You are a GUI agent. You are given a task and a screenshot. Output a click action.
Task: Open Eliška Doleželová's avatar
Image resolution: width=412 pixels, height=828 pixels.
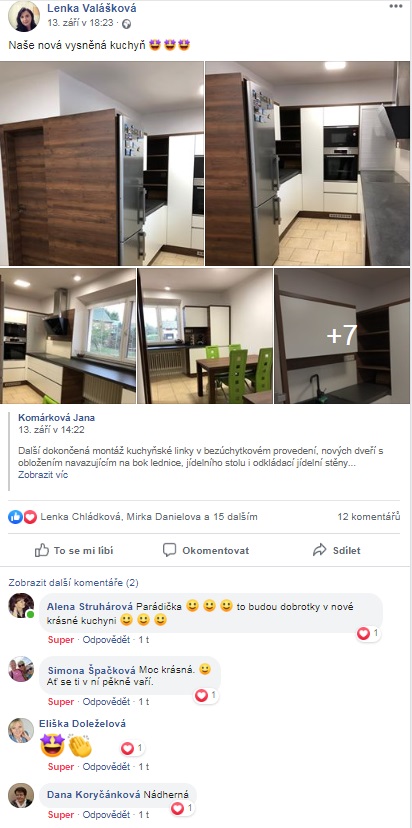coord(21,730)
